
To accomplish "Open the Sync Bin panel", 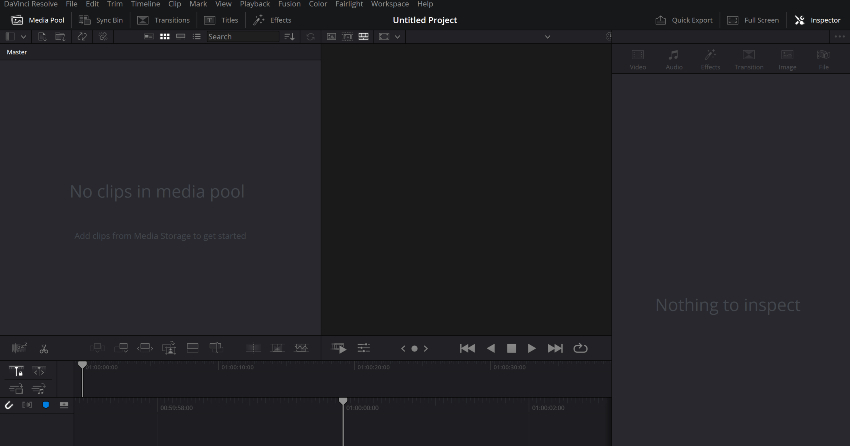I will coord(101,20).
